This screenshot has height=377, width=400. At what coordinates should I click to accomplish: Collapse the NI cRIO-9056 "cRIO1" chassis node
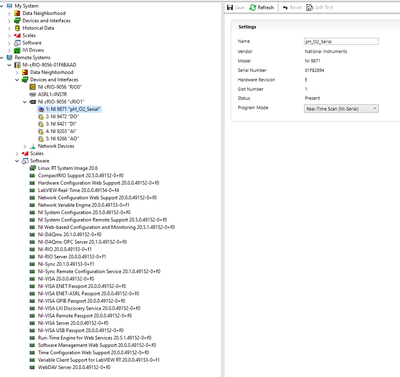point(25,102)
